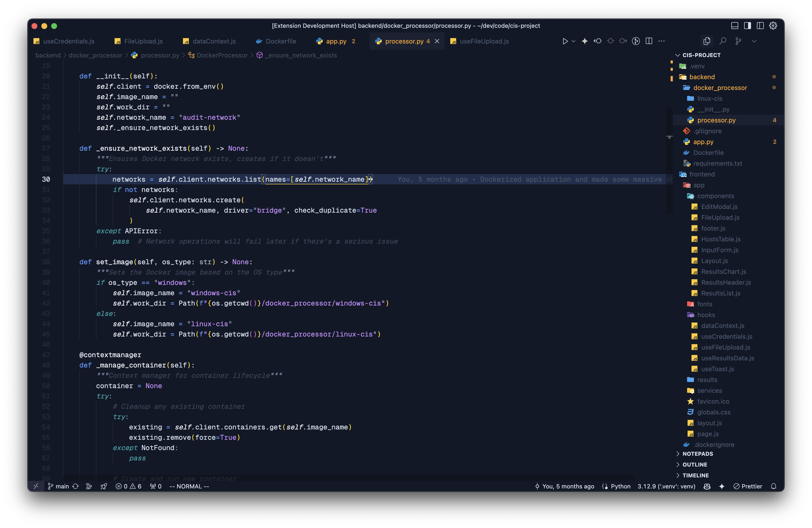The image size is (812, 528).
Task: Open the Source Control view icon
Action: click(738, 41)
